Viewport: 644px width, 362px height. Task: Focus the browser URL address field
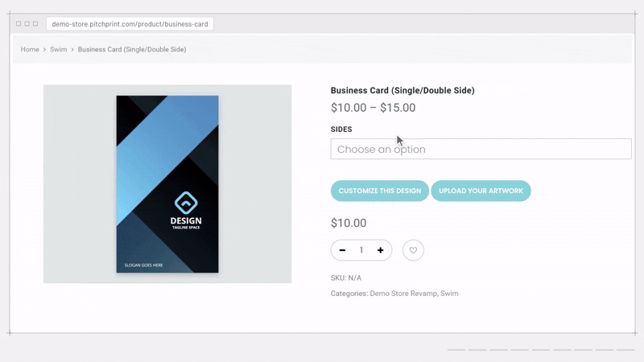(130, 24)
